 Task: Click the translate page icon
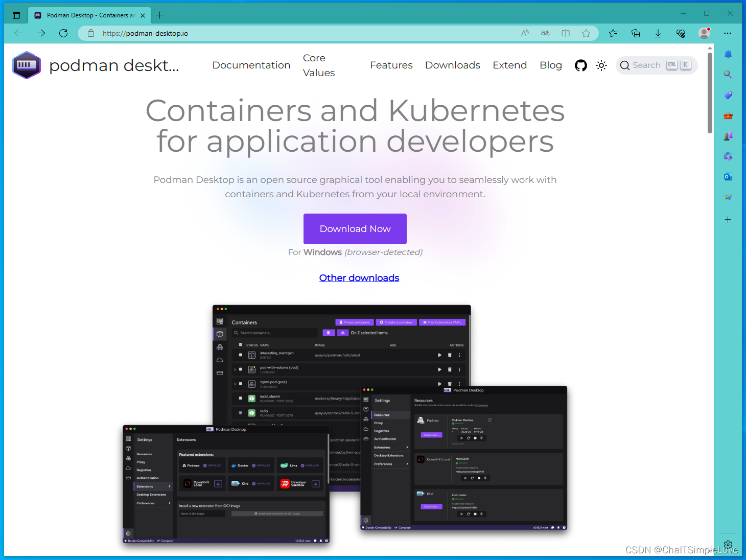(x=545, y=33)
